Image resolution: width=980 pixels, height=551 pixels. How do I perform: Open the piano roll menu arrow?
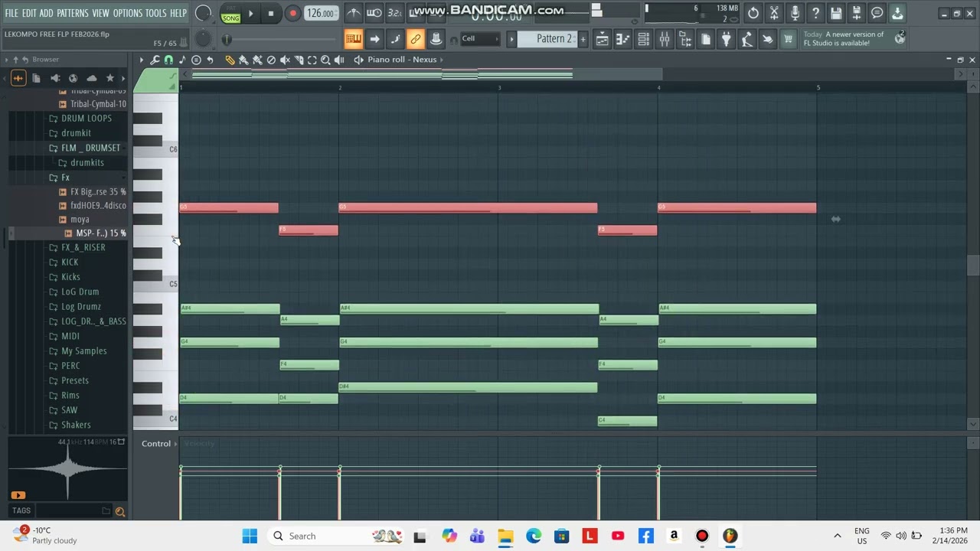(x=141, y=60)
